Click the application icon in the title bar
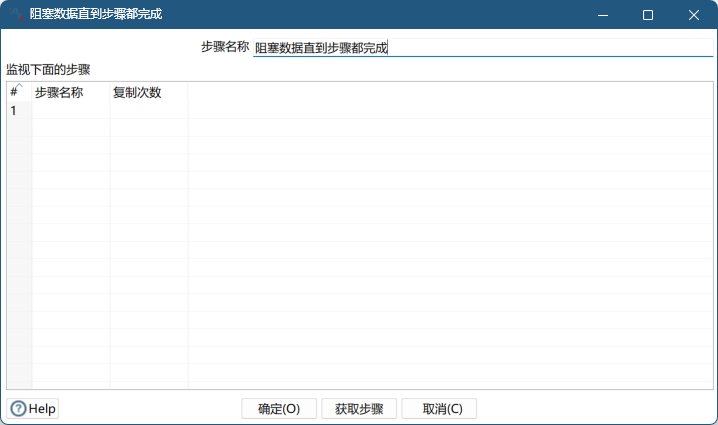This screenshot has height=425, width=718. click(16, 15)
